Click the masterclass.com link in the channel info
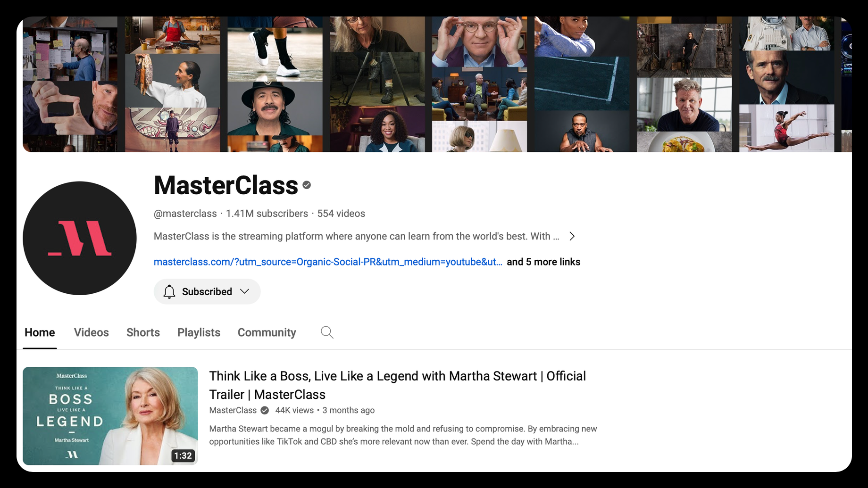Viewport: 868px width, 488px height. [328, 262]
